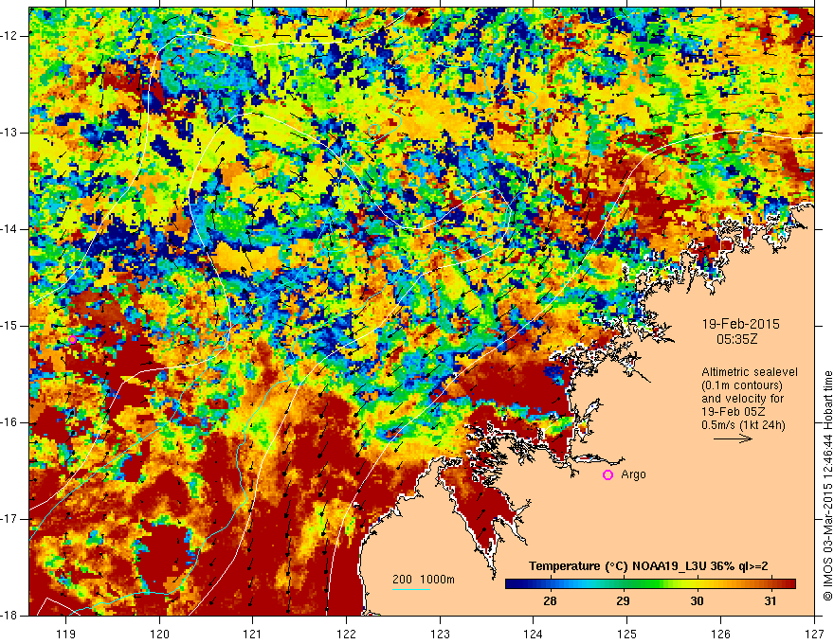Click the longitude axis label '122'

tap(346, 634)
